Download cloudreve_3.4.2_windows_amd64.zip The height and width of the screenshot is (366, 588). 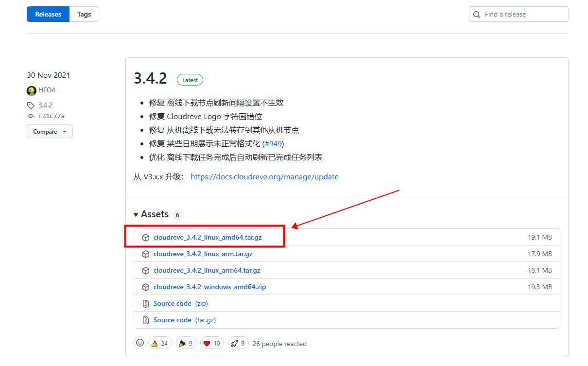click(209, 287)
